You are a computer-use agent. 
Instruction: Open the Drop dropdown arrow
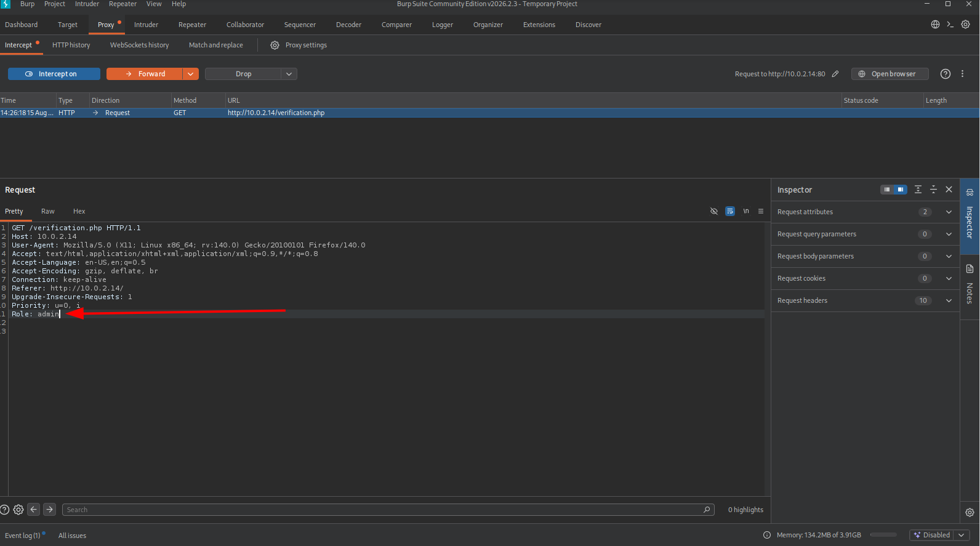click(289, 74)
